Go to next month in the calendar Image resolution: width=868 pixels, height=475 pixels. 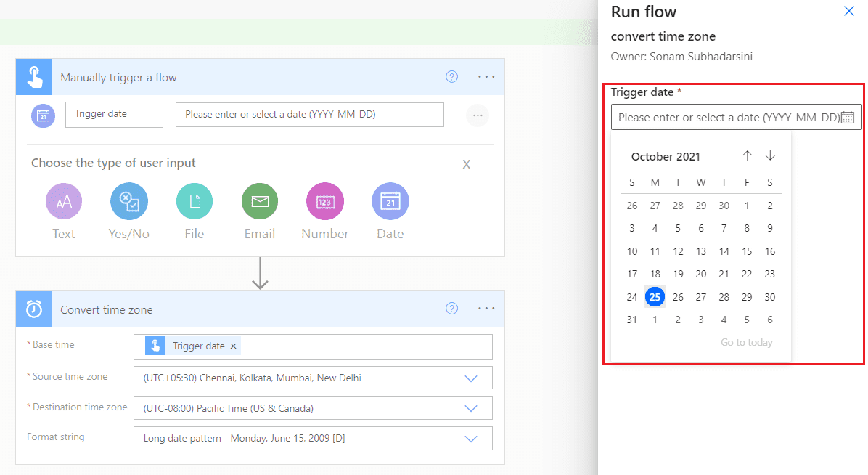click(x=770, y=155)
